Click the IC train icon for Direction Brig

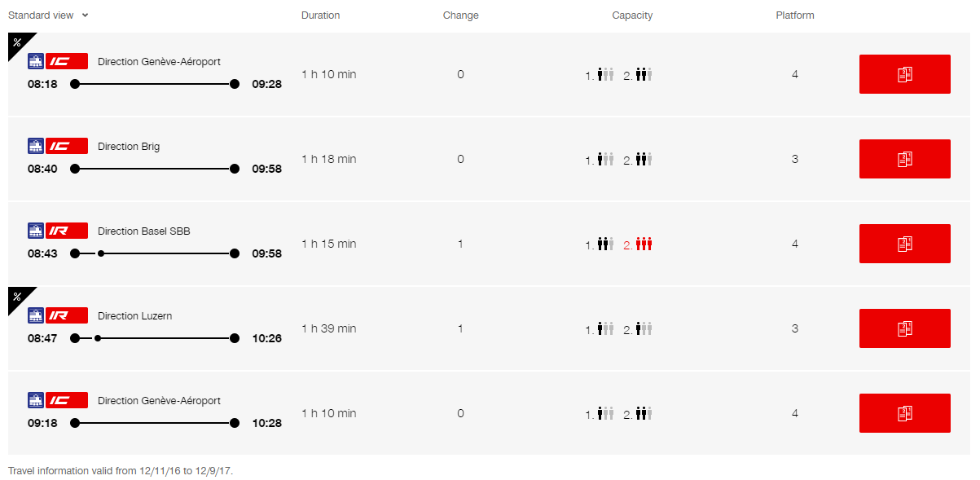tap(67, 147)
